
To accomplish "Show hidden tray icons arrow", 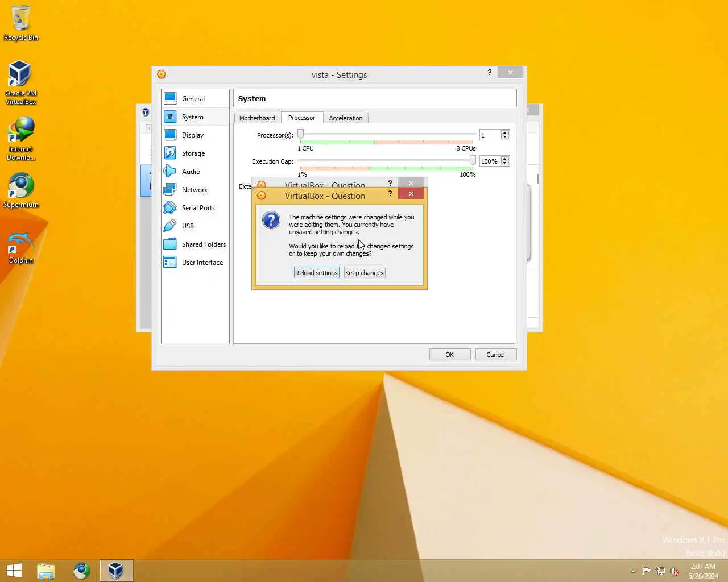I will tap(633, 571).
